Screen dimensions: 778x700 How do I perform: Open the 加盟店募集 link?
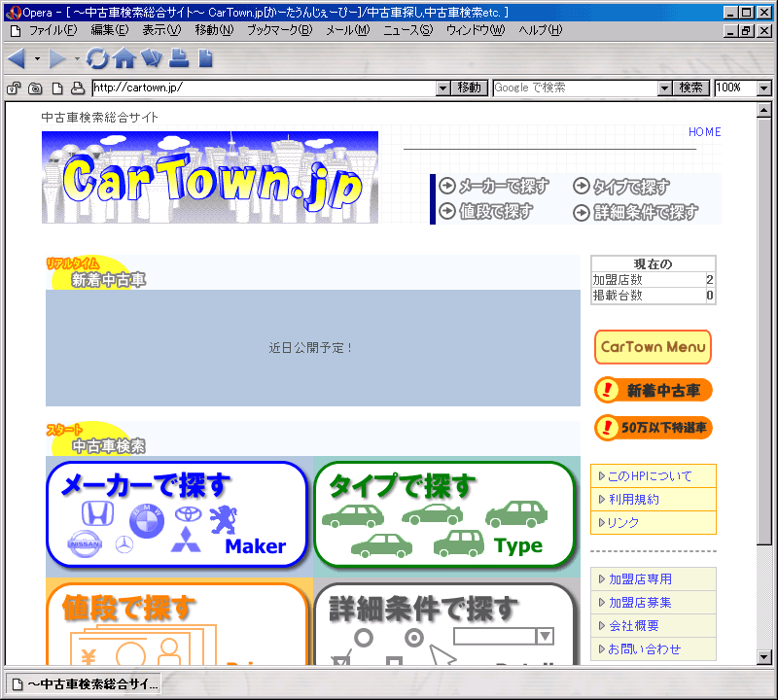point(640,602)
